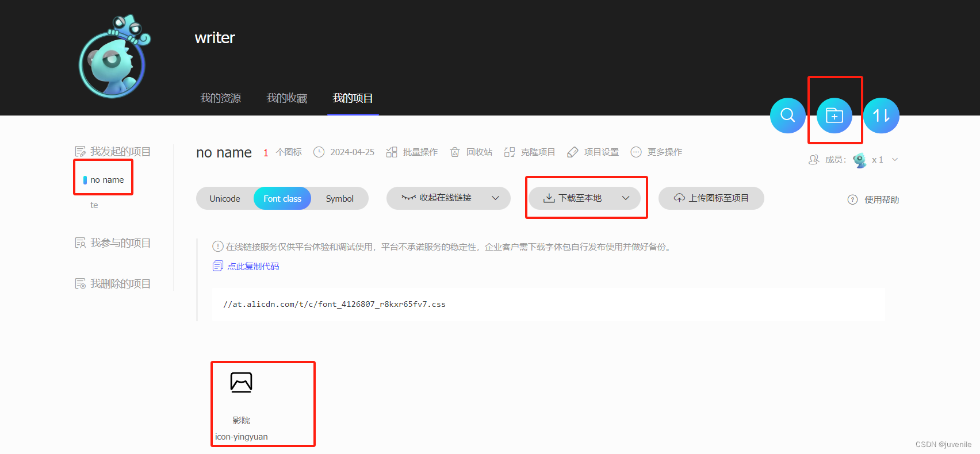Click 上传图标至项目 upload button
The image size is (980, 454).
pyautogui.click(x=711, y=198)
